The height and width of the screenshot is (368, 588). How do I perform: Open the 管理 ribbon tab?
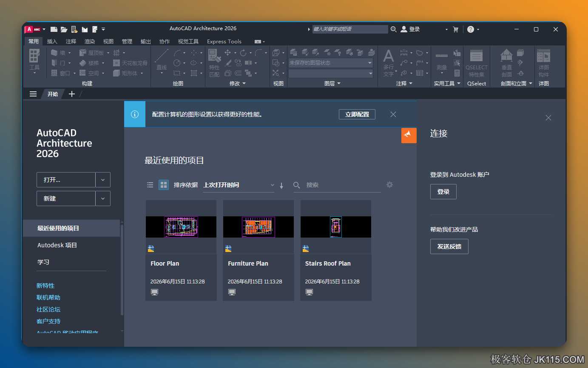127,41
